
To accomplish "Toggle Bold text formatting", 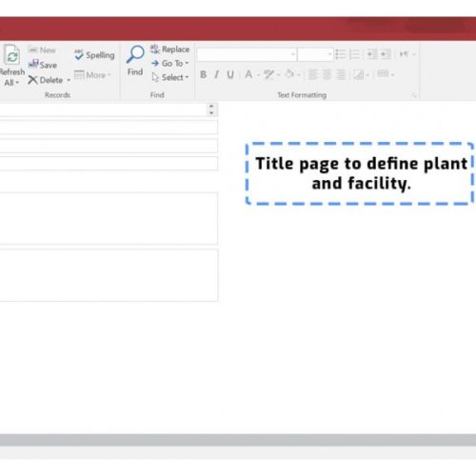I will [204, 74].
